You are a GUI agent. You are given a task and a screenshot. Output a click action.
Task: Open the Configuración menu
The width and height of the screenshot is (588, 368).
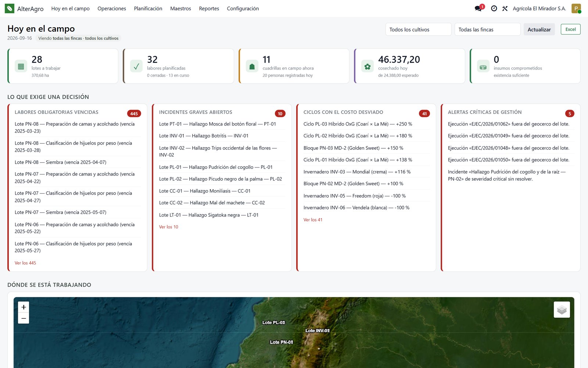(243, 8)
